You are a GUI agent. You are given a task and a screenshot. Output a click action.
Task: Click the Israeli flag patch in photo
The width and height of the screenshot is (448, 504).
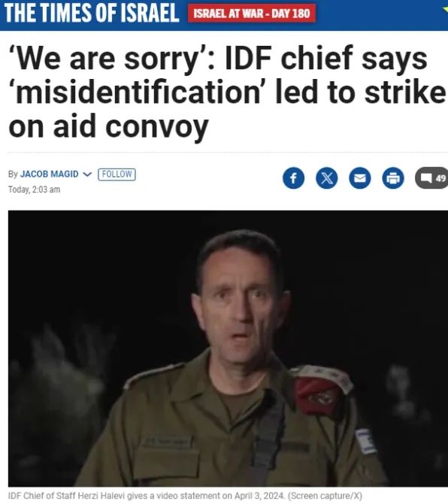pyautogui.click(x=365, y=441)
